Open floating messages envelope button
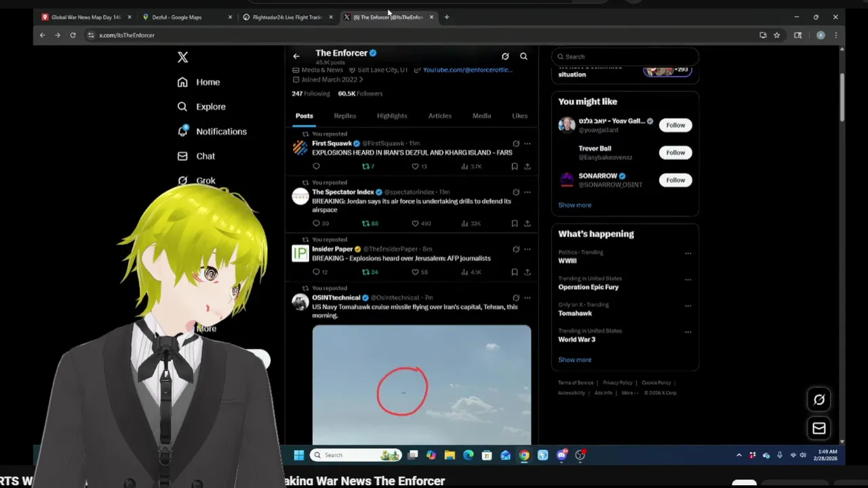The width and height of the screenshot is (868, 488). coord(819,428)
